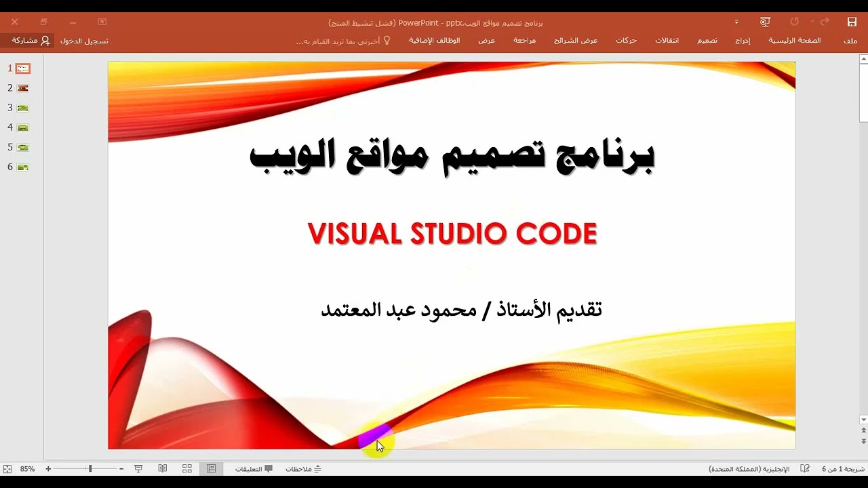The image size is (868, 488).
Task: Click the presenter line تقديم الأستاذ / محمود عبد المعتمد
Action: [461, 310]
